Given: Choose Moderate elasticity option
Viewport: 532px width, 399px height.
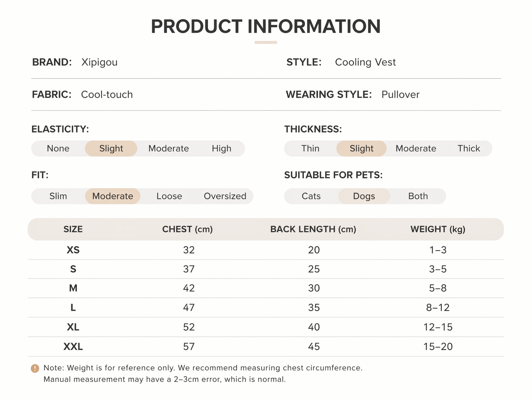Looking at the screenshot, I should click(169, 148).
